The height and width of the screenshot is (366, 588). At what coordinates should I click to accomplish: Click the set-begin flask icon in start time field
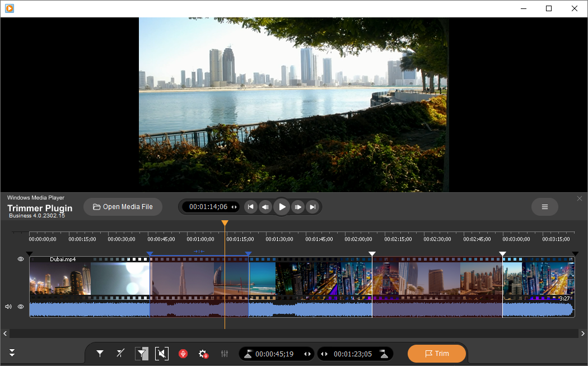(247, 354)
